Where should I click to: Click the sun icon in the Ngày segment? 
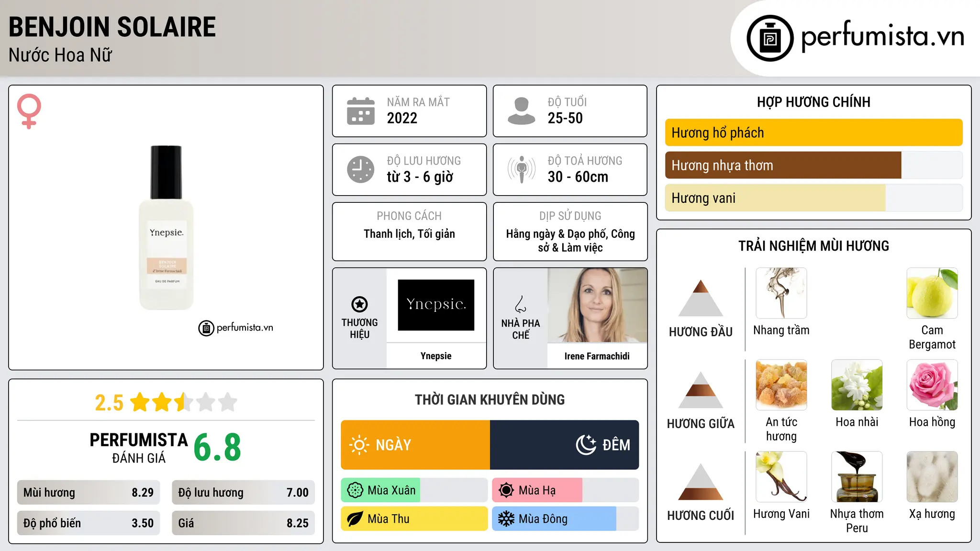point(359,445)
